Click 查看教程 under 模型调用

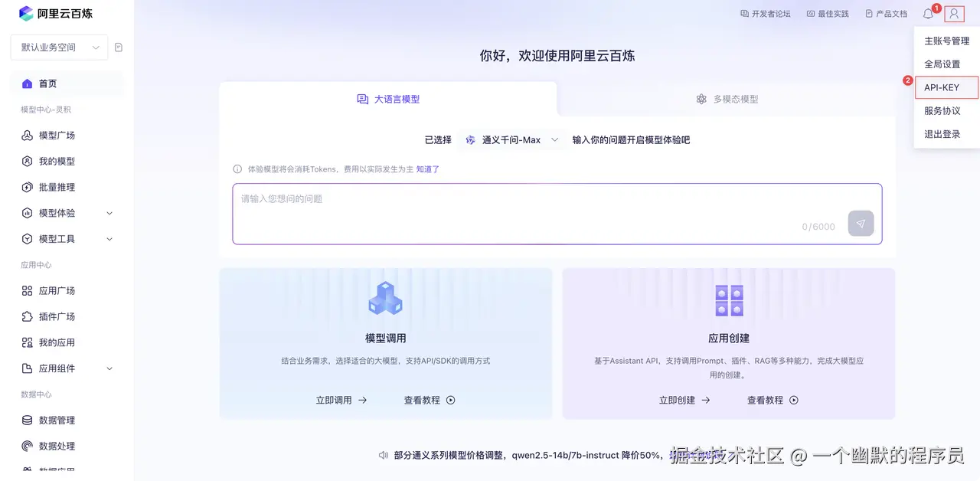[430, 400]
